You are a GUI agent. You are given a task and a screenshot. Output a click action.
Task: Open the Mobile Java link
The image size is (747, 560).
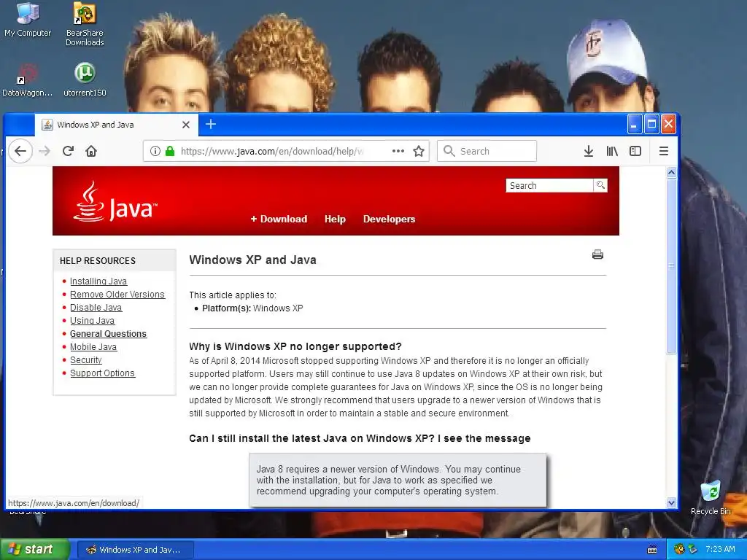[x=93, y=346]
